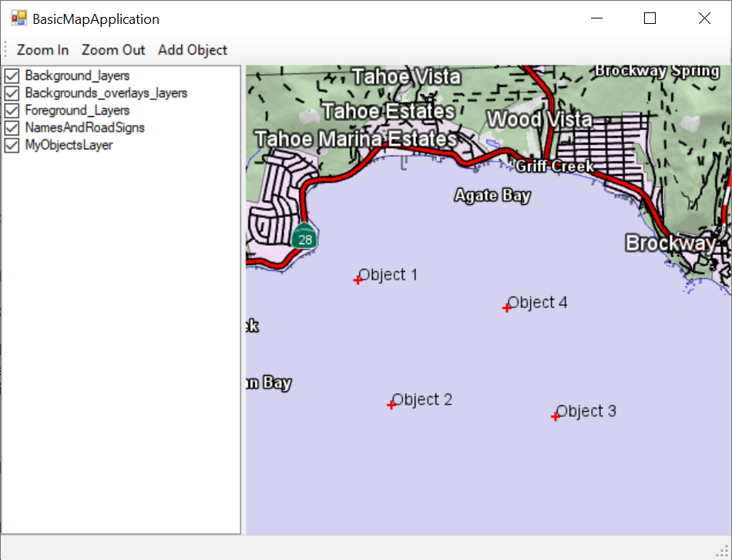
Task: Click the Object 3 red cross marker
Action: pos(556,416)
